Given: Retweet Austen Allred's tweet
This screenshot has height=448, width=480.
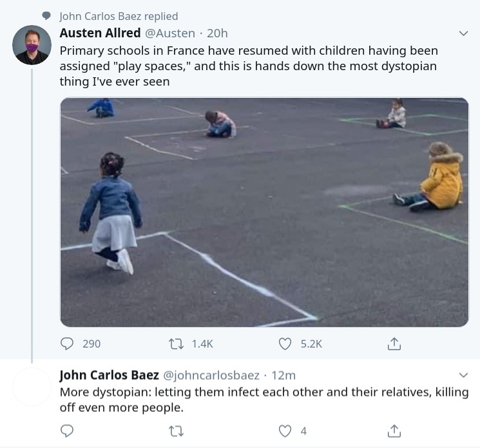Looking at the screenshot, I should point(175,344).
